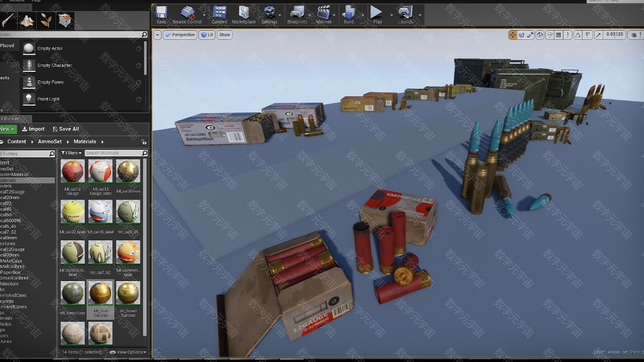Select the MI_cal20mm material thumbnail

(128, 171)
